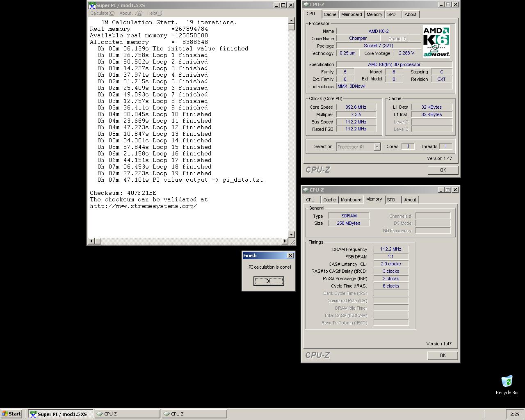This screenshot has width=525, height=420.
Task: Click the L1 Data 32 KBytes field
Action: (432, 107)
